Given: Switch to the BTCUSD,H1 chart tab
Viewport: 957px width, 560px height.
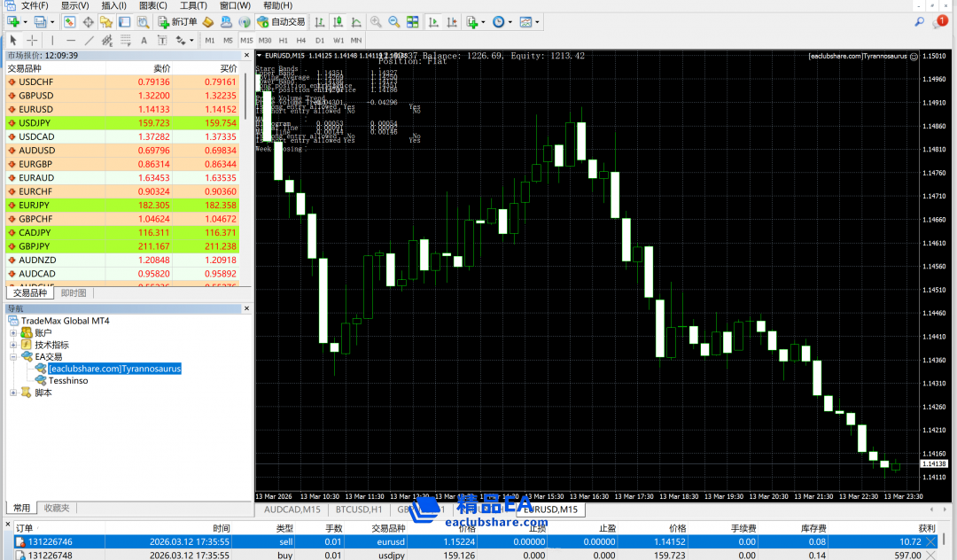Looking at the screenshot, I should click(x=356, y=509).
